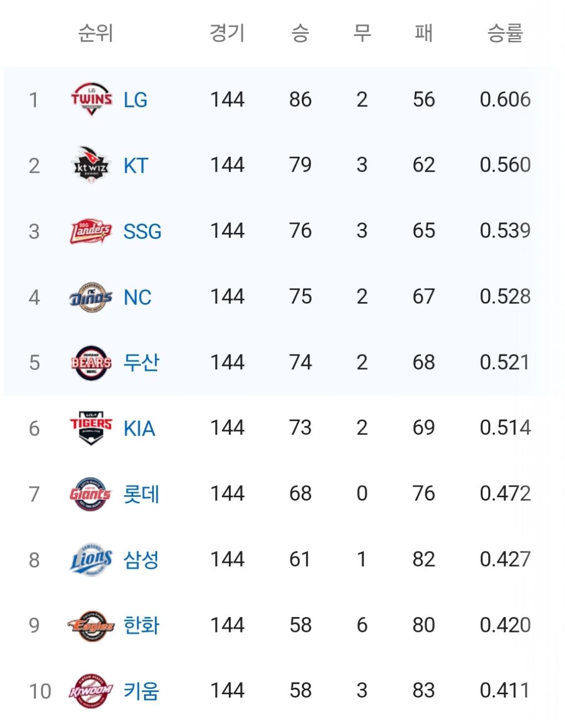Click the Hanwha Eagles team logo
Screen dimensions: 565x728
(91, 625)
